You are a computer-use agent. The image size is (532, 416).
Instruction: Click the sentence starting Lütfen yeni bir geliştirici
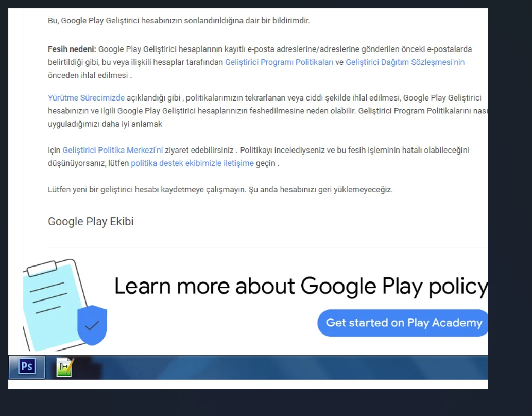pos(220,190)
